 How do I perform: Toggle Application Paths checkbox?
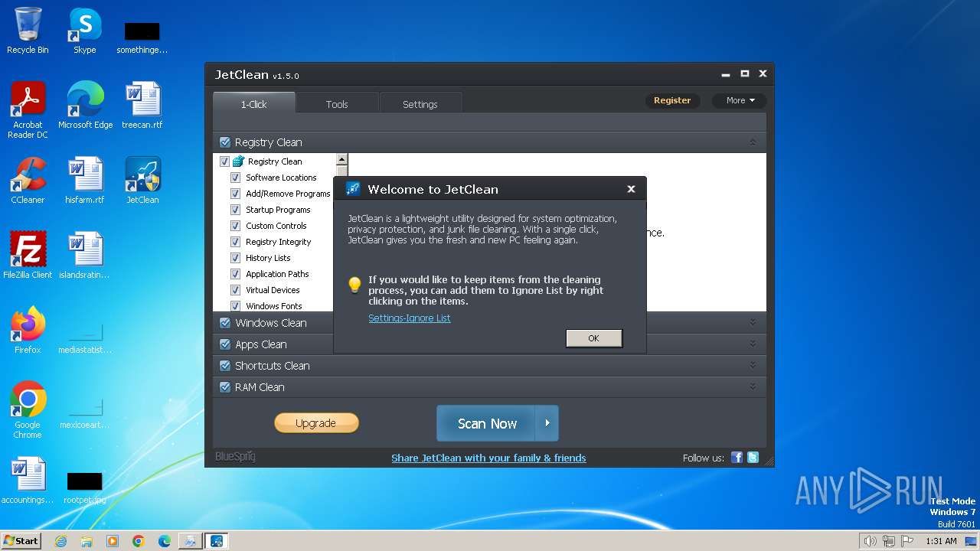pos(236,274)
